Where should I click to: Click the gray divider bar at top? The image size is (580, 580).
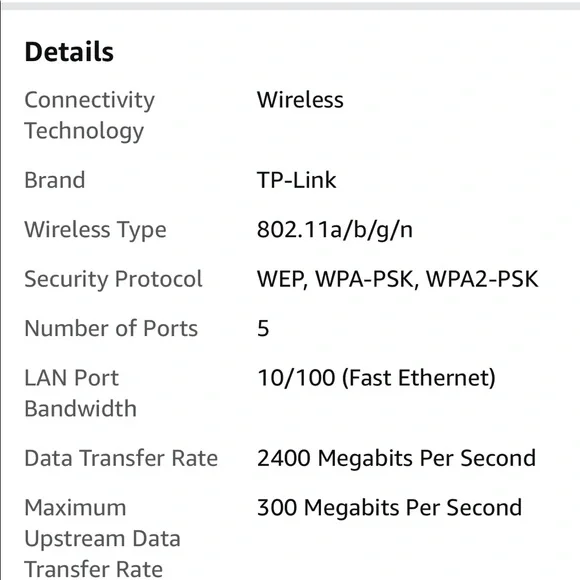(x=290, y=5)
